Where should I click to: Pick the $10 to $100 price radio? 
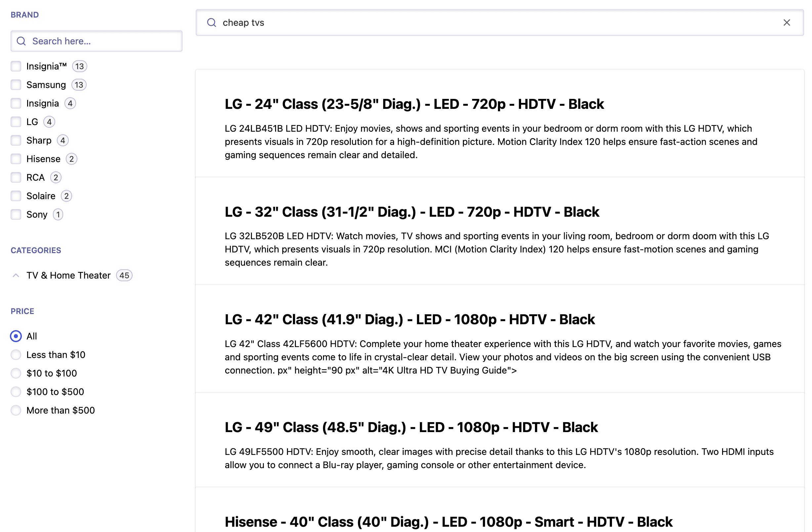[16, 373]
